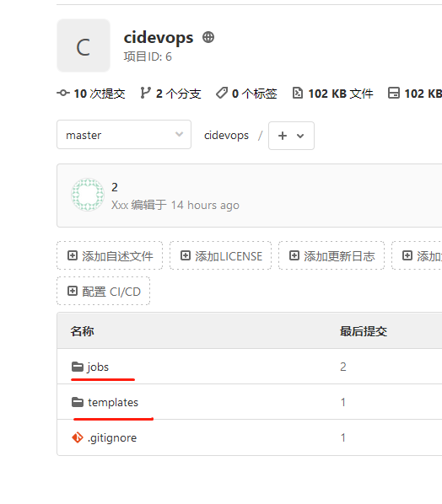This screenshot has width=442, height=504.
Task: Click the 添加LICENSE button
Action: click(x=220, y=255)
